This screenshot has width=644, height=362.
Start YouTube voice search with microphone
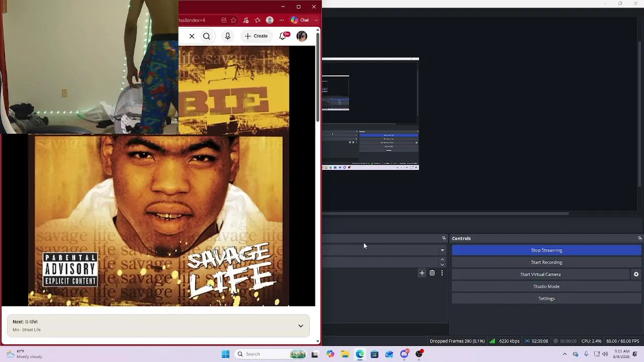coord(228,36)
